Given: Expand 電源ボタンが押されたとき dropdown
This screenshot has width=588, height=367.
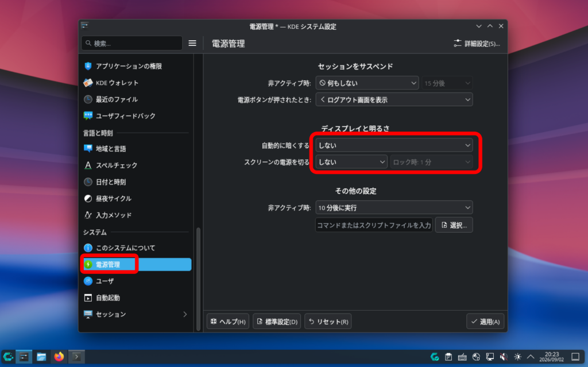Looking at the screenshot, I should tap(394, 99).
